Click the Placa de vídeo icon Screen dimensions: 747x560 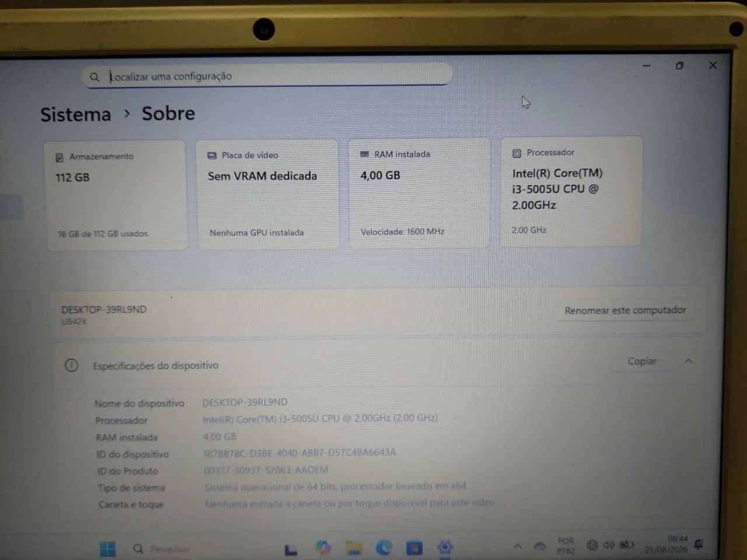pyautogui.click(x=212, y=156)
